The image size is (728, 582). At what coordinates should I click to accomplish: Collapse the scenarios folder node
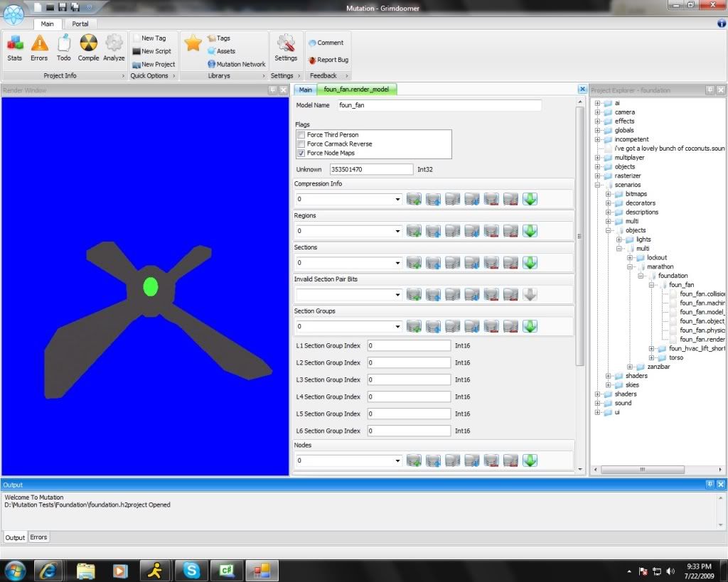point(597,185)
